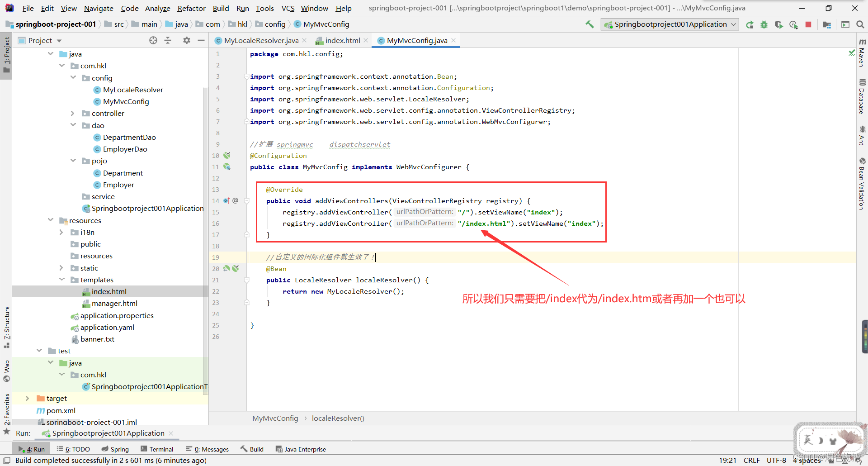Click the Spring bean gutter icon on line 10
The height and width of the screenshot is (466, 868).
point(227,155)
